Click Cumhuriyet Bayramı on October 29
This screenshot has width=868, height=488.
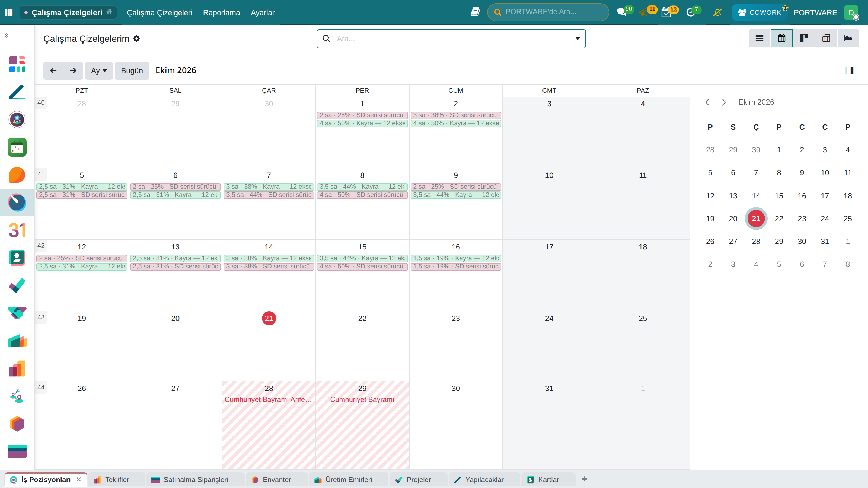point(362,399)
